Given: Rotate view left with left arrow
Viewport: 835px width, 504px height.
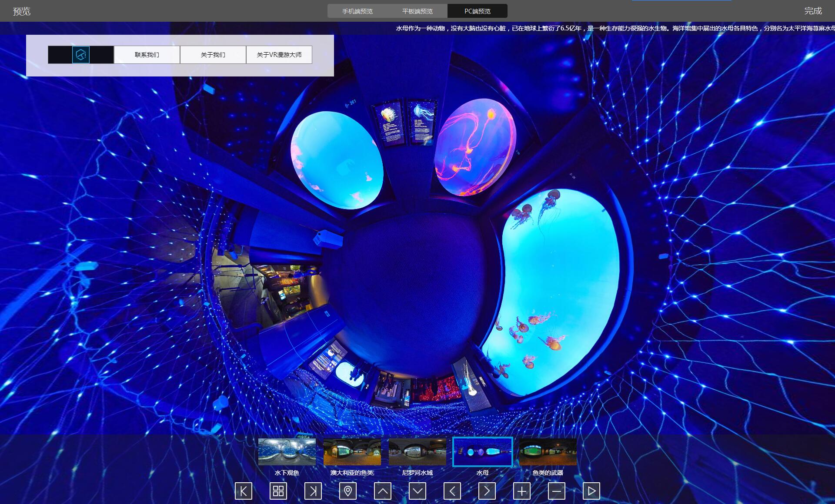Looking at the screenshot, I should tap(452, 491).
